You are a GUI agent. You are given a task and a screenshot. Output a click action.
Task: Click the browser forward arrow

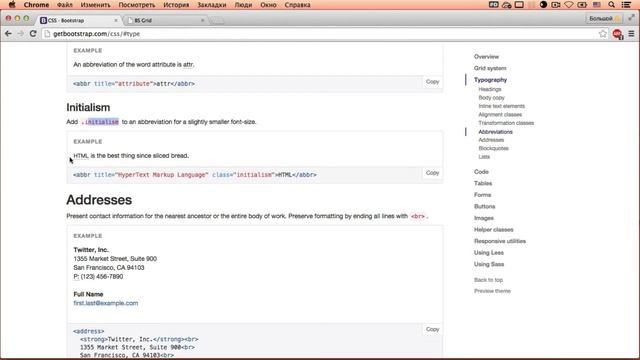tap(20, 34)
